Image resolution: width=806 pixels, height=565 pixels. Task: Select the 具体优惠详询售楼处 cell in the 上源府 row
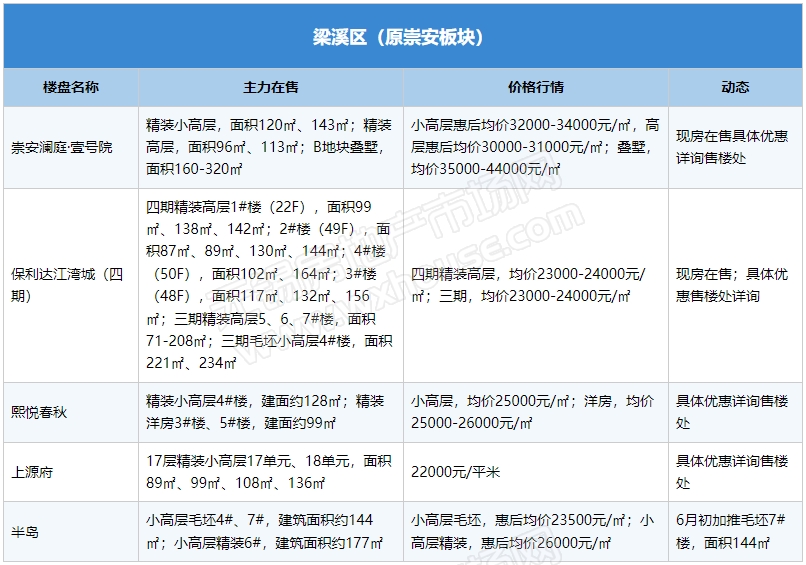(735, 472)
